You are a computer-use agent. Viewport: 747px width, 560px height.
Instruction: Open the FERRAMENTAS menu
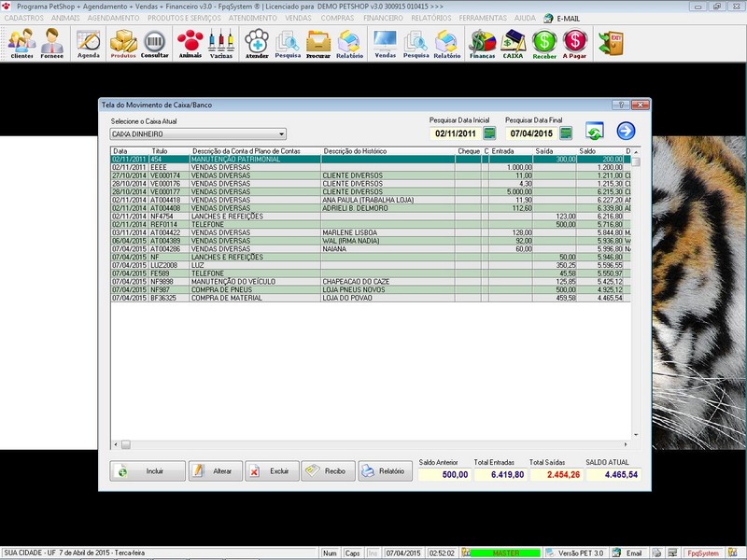[483, 18]
